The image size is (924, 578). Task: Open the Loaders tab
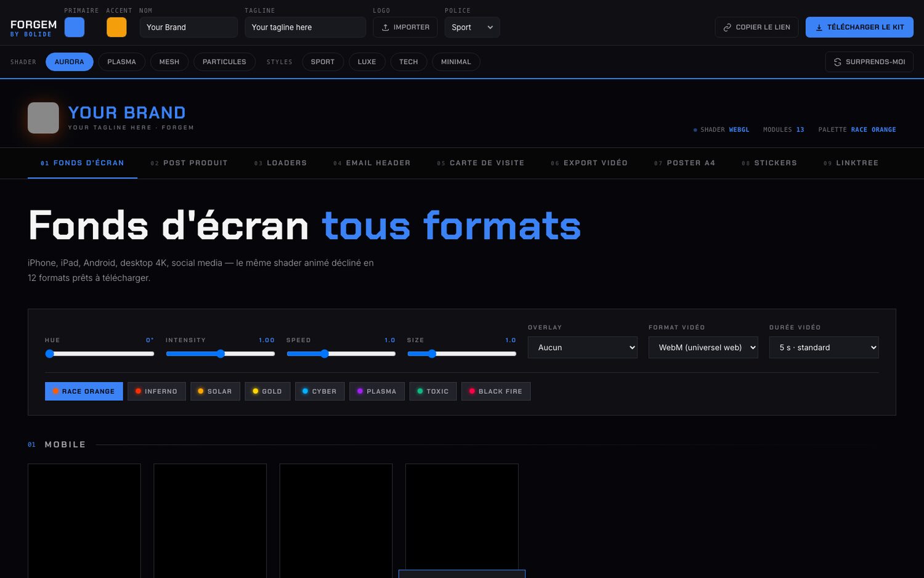pyautogui.click(x=280, y=163)
